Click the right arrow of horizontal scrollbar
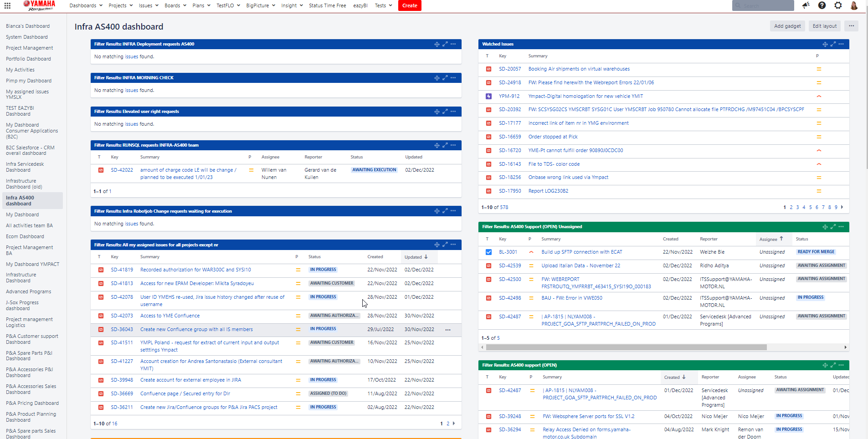The image size is (868, 439). pyautogui.click(x=846, y=347)
